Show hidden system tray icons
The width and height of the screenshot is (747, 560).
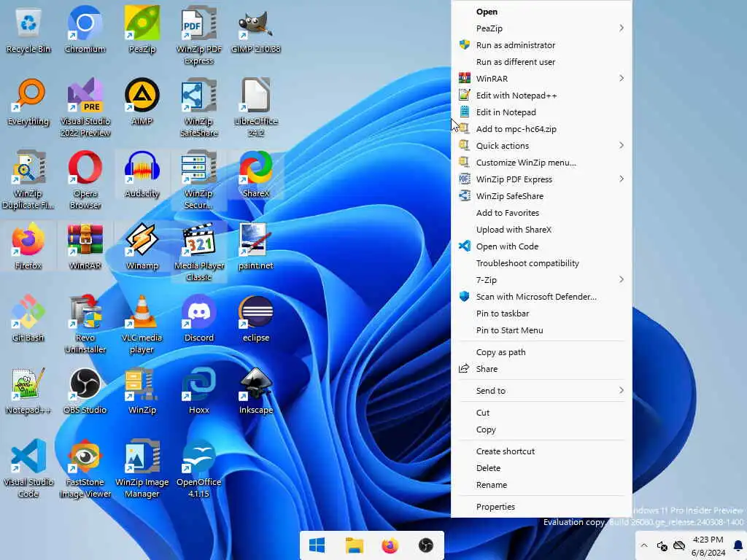click(644, 545)
